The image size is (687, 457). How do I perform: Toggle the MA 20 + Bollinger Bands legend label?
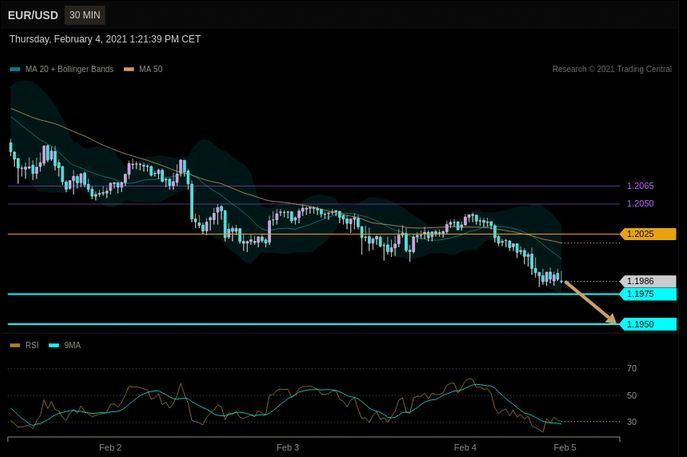[x=69, y=69]
